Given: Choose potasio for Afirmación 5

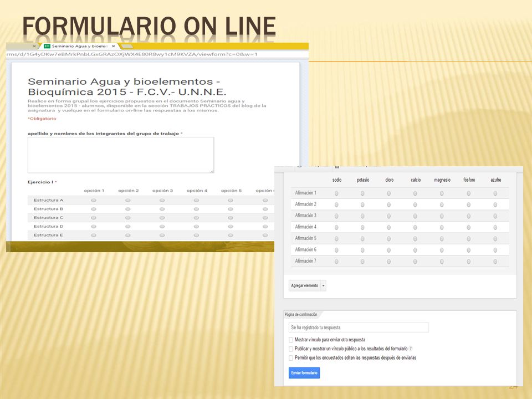Looking at the screenshot, I should coord(362,239).
